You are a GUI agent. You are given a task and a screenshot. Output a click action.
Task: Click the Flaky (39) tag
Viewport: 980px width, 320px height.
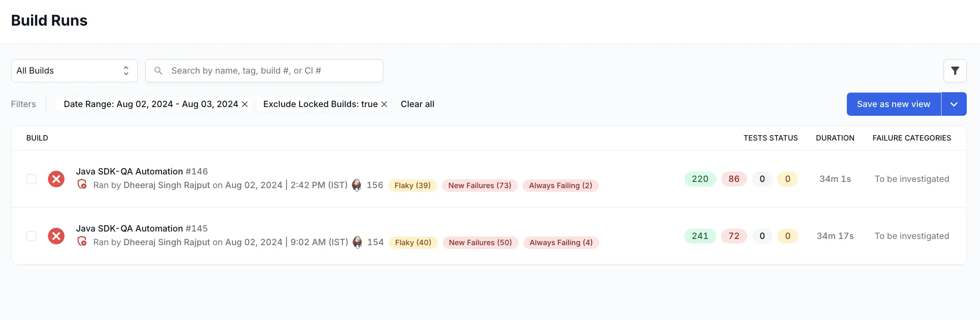(x=412, y=186)
